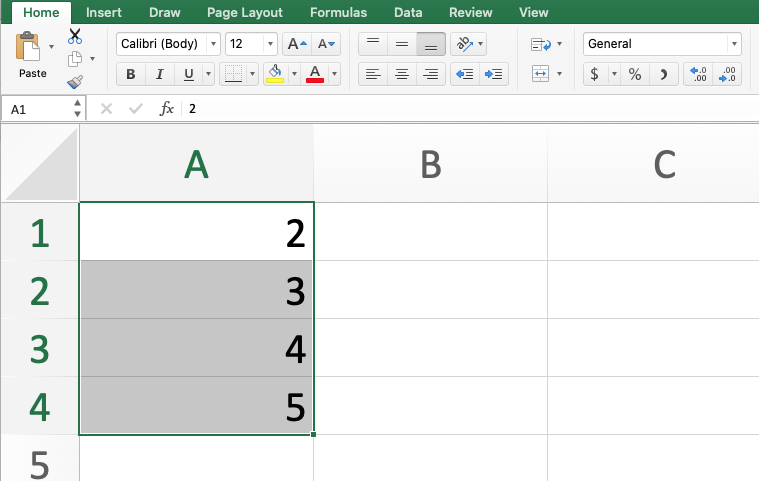Screen dimensions: 759x481
Task: Click the percent style icon
Action: pyautogui.click(x=634, y=74)
